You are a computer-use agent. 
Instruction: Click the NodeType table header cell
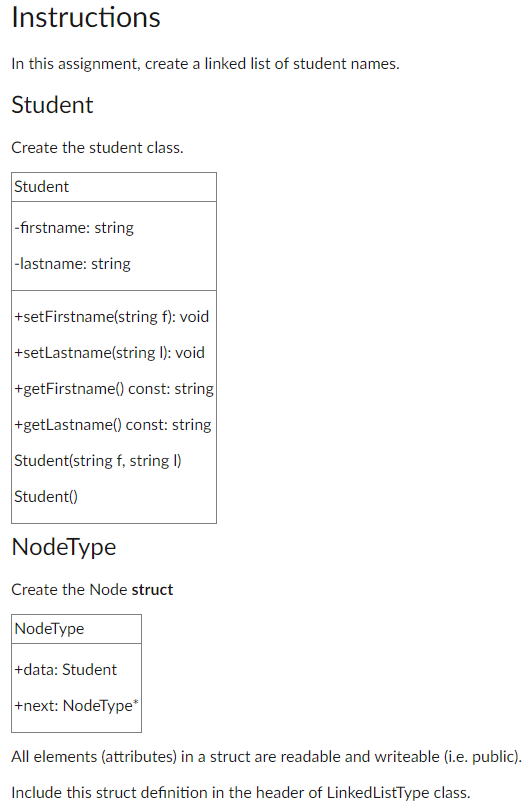(77, 629)
